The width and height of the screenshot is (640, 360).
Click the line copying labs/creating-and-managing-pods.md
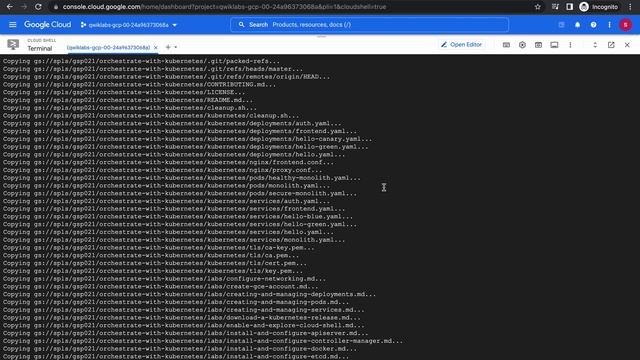(176, 302)
